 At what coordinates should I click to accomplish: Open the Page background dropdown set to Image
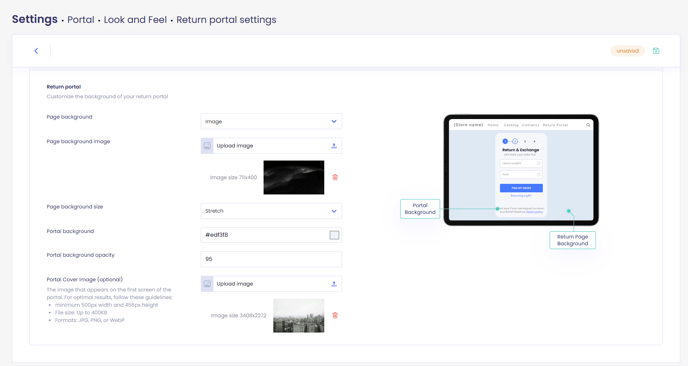click(x=271, y=122)
